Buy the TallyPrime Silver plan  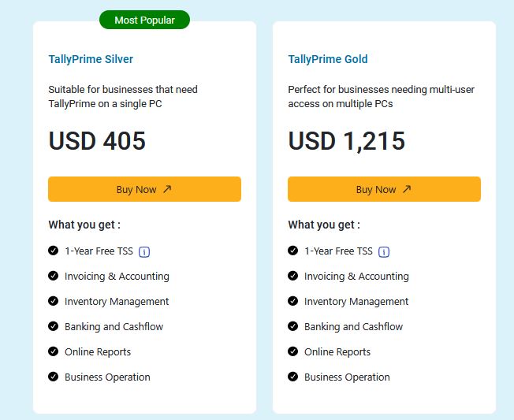(144, 189)
